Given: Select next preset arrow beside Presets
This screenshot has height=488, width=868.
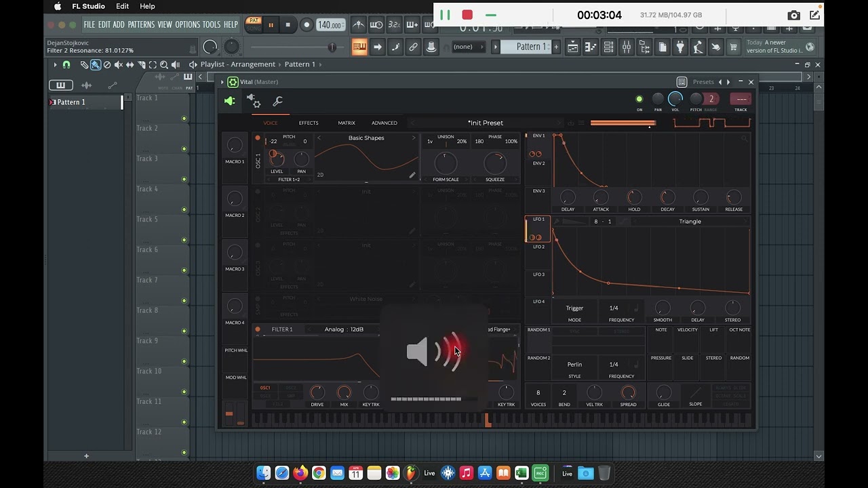Looking at the screenshot, I should click(x=728, y=82).
